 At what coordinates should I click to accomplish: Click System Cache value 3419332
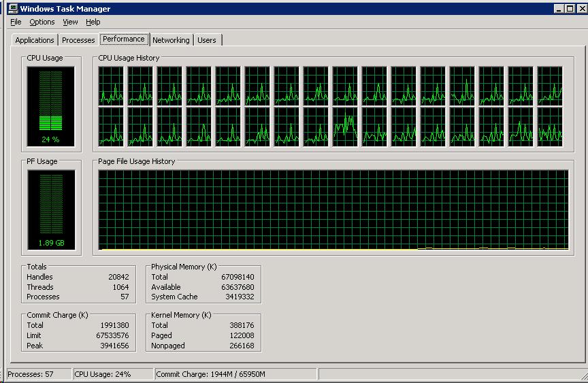tap(240, 297)
